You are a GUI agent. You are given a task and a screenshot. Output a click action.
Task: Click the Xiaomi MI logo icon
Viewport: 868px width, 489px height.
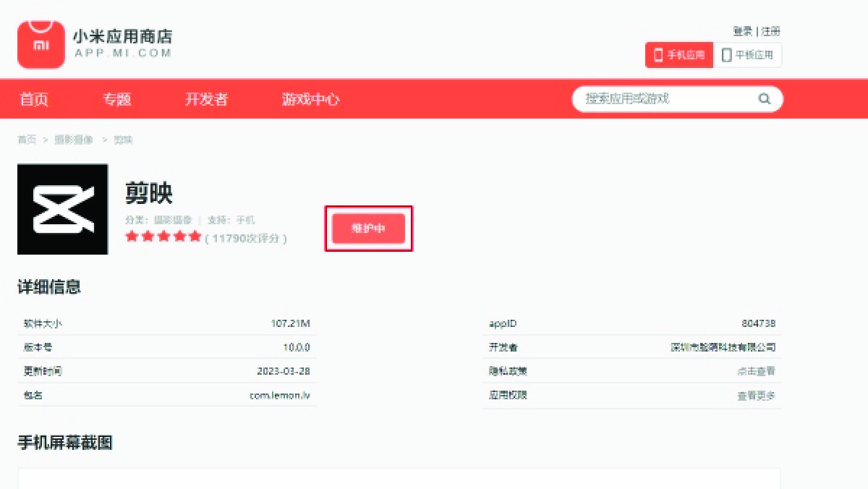pos(41,43)
